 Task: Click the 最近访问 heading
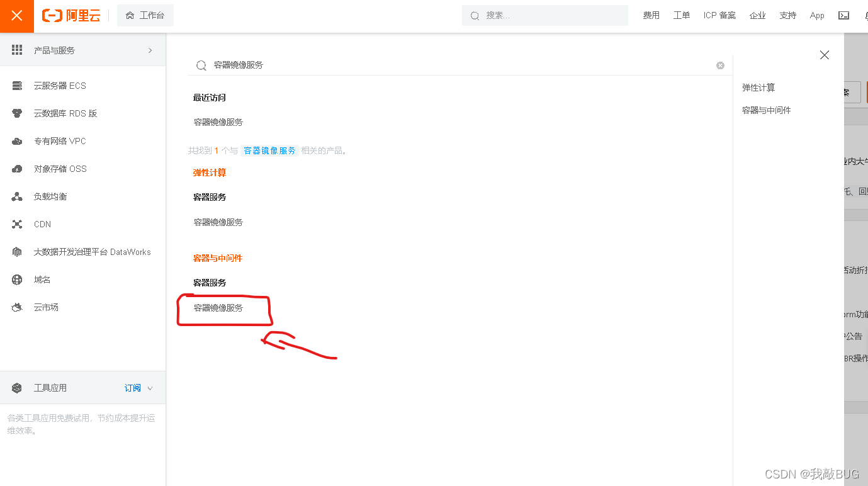coord(210,98)
